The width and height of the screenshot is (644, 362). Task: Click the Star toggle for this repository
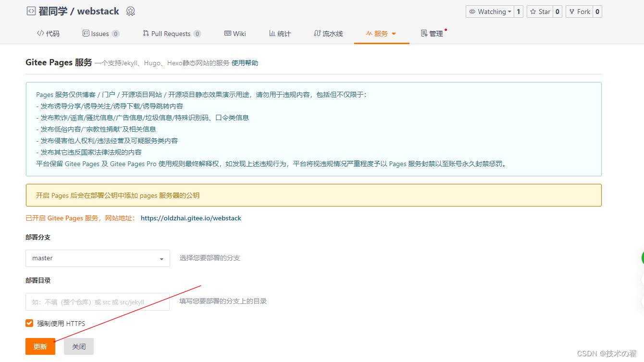click(539, 11)
